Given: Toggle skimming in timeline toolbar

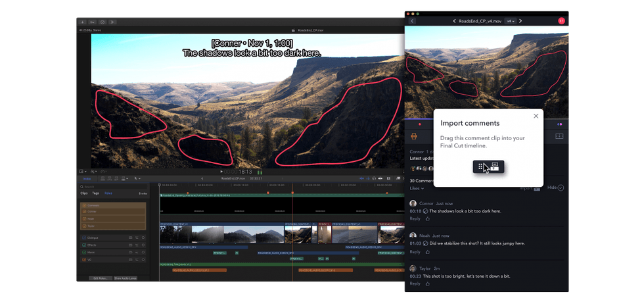Looking at the screenshot, I should [361, 178].
